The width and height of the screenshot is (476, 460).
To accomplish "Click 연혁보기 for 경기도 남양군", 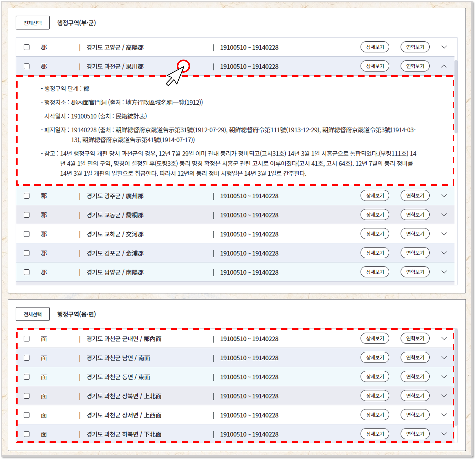I will pos(415,272).
